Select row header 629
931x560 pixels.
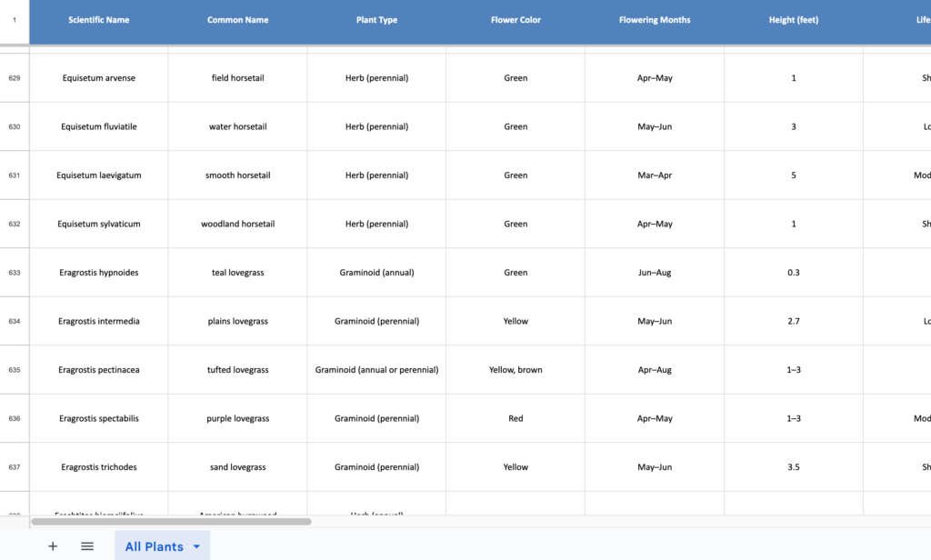pos(15,78)
